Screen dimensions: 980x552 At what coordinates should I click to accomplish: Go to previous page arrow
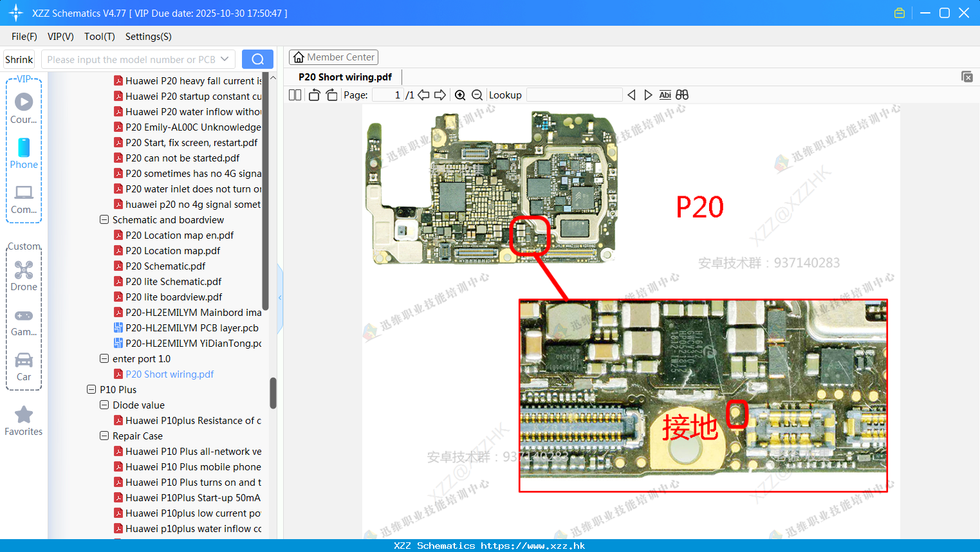423,95
